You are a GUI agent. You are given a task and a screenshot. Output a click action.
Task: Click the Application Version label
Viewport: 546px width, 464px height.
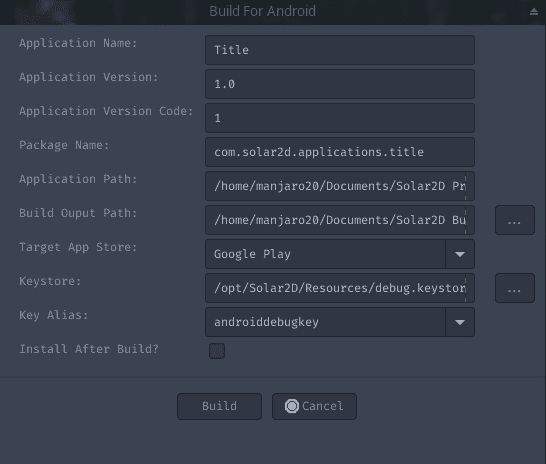click(x=89, y=77)
